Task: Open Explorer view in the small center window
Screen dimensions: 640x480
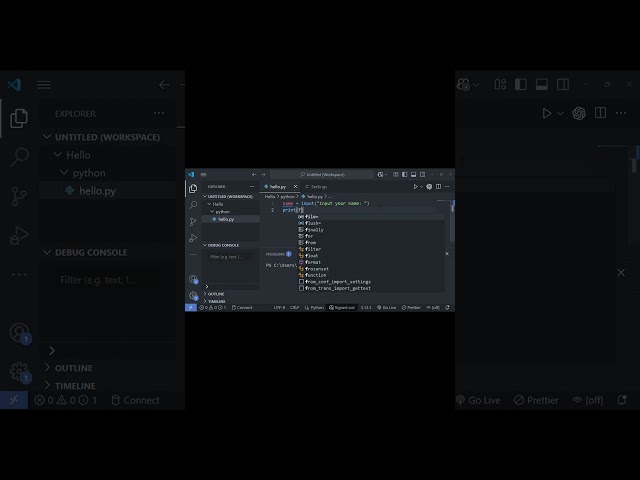Action: [x=193, y=188]
